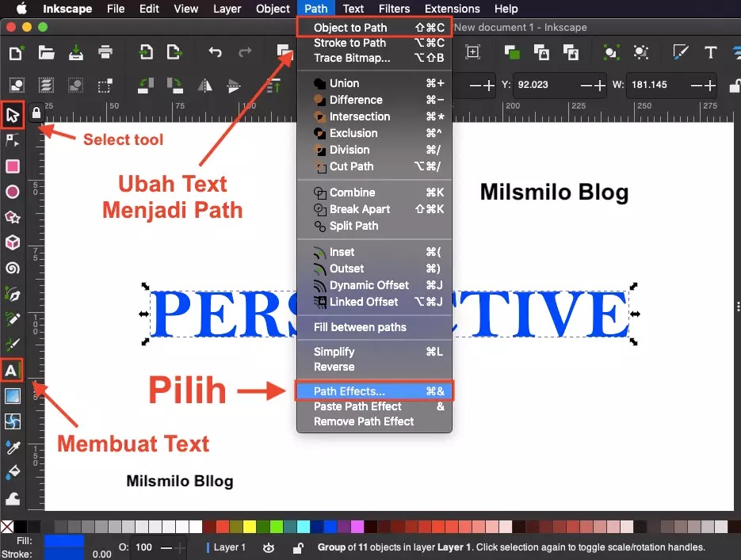This screenshot has width=741, height=560.
Task: Click the no-color X swatch
Action: [7, 527]
